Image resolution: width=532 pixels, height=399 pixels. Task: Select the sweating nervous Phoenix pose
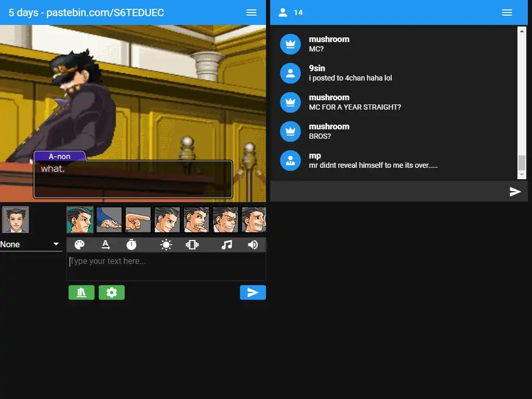pos(225,220)
